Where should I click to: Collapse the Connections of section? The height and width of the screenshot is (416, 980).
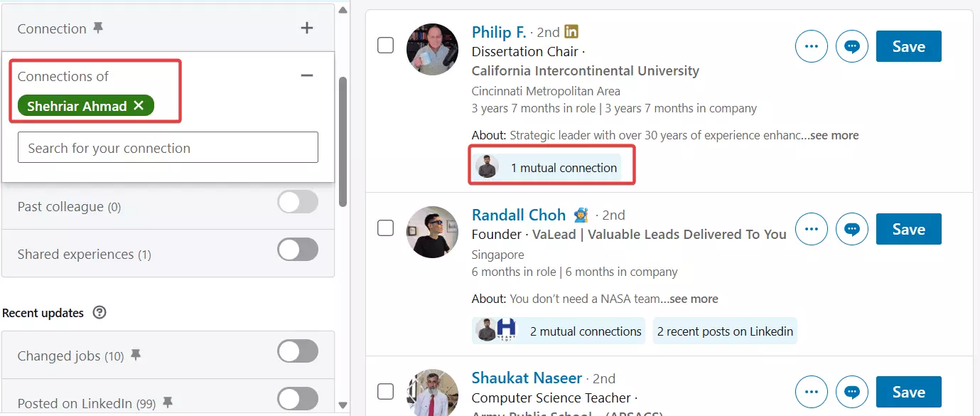click(306, 74)
